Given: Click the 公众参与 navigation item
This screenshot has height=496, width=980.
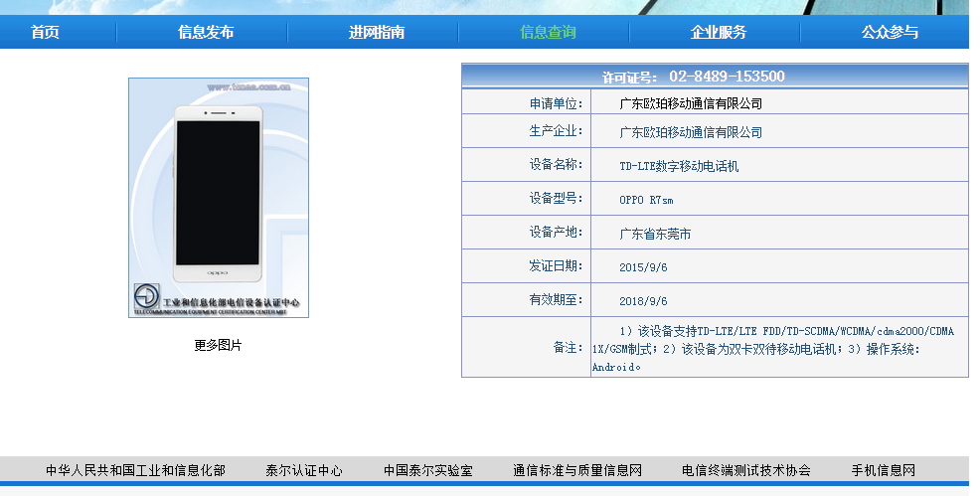Looking at the screenshot, I should (x=890, y=32).
